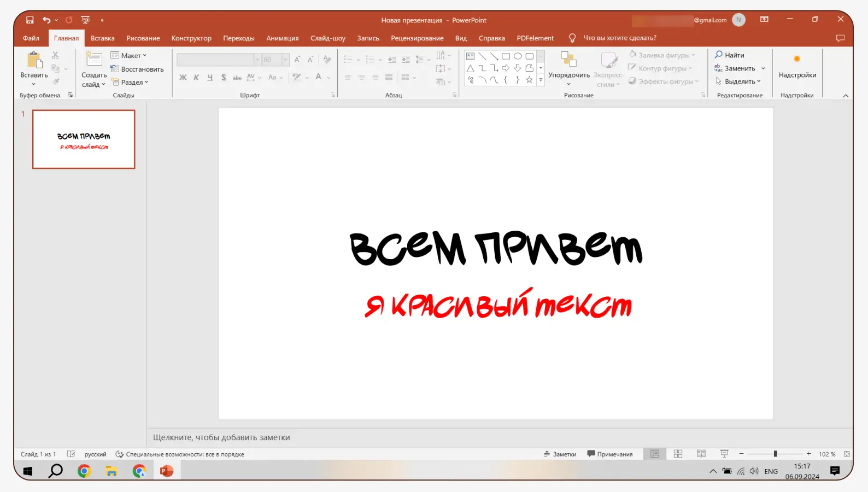Click the Вставить paste clipboard icon
The height and width of the screenshot is (492, 868).
(34, 60)
